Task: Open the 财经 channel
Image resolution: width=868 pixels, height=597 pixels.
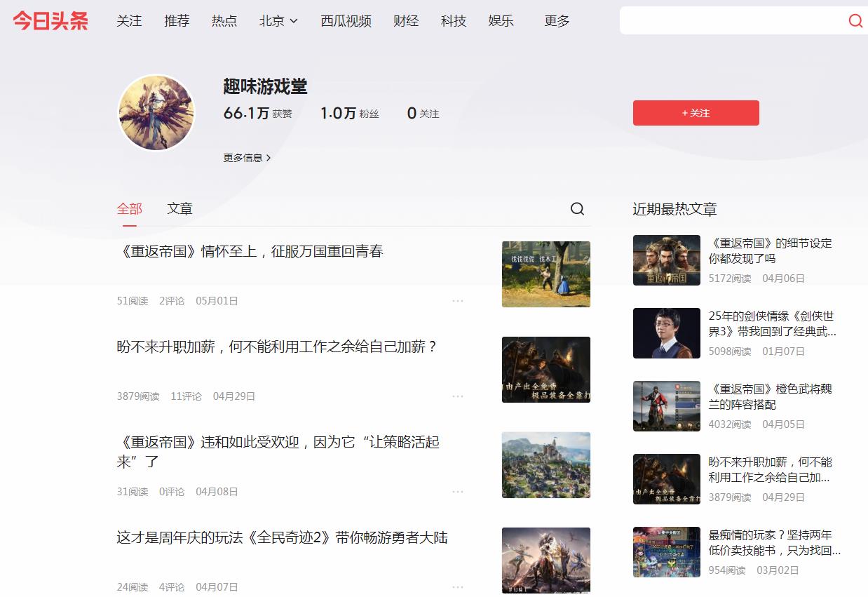Action: point(406,21)
